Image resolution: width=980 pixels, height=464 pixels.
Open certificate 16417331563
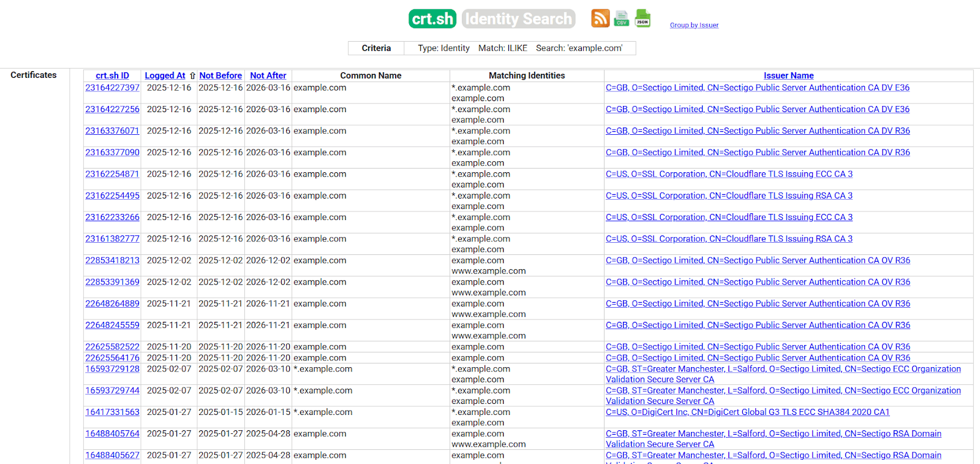(x=112, y=412)
